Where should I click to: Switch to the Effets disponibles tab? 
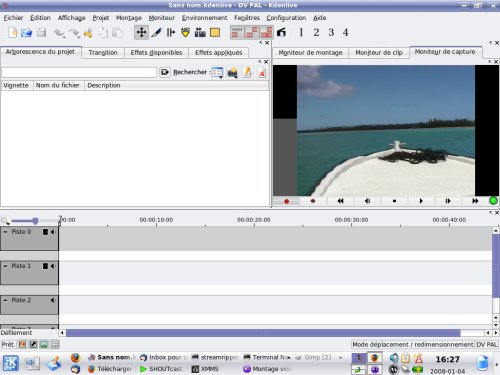point(156,53)
